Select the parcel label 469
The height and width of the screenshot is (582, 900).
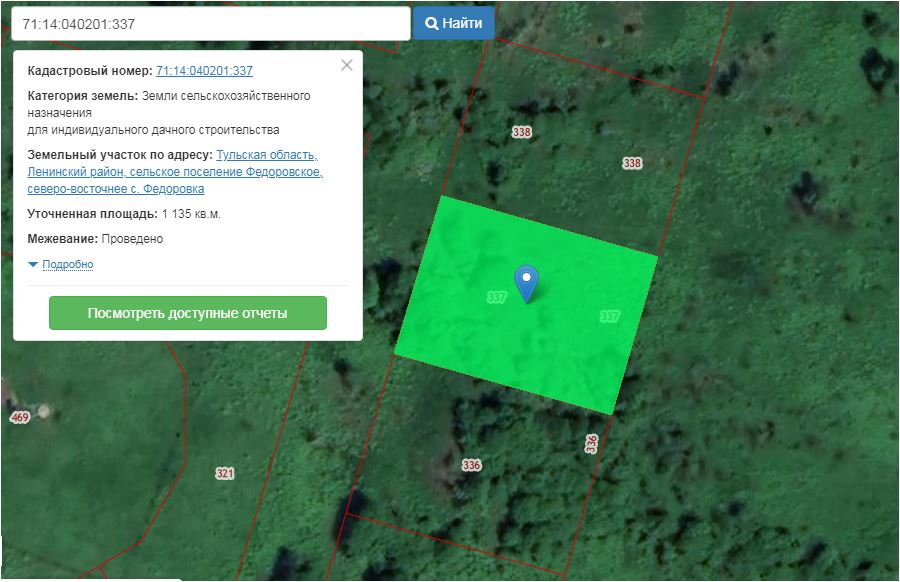click(x=20, y=417)
